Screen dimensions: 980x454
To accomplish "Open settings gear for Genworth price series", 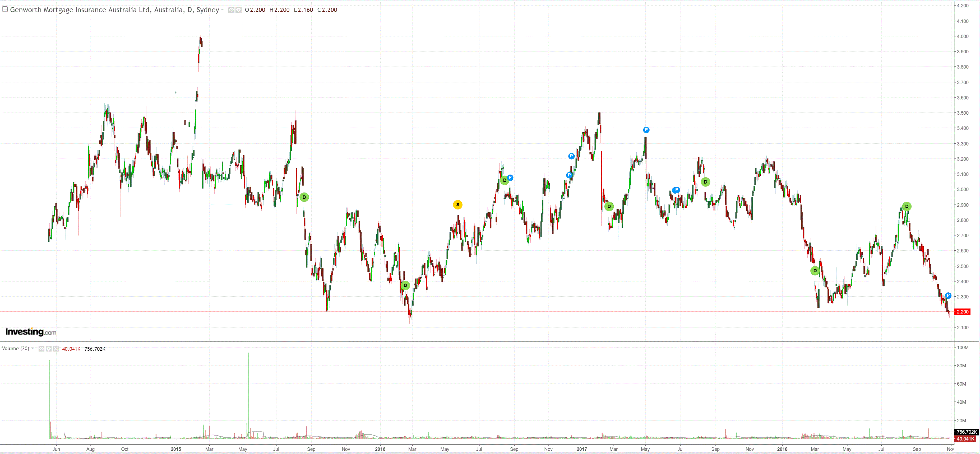I will (x=239, y=10).
